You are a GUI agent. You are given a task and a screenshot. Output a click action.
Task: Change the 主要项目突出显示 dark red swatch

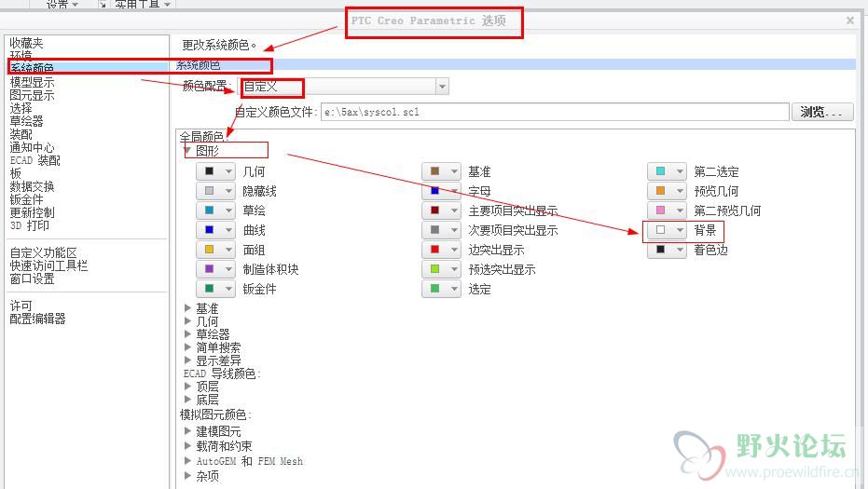441,211
